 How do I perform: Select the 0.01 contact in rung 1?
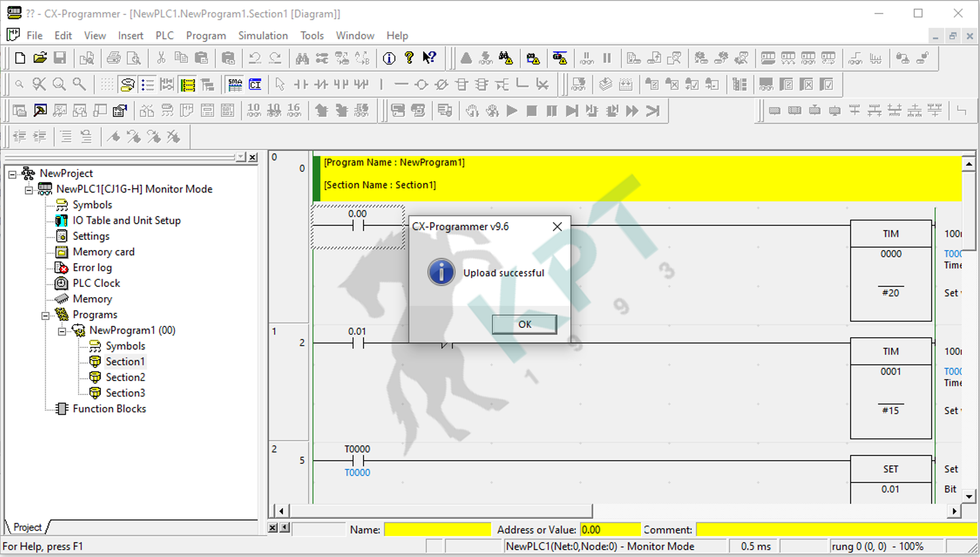[358, 343]
